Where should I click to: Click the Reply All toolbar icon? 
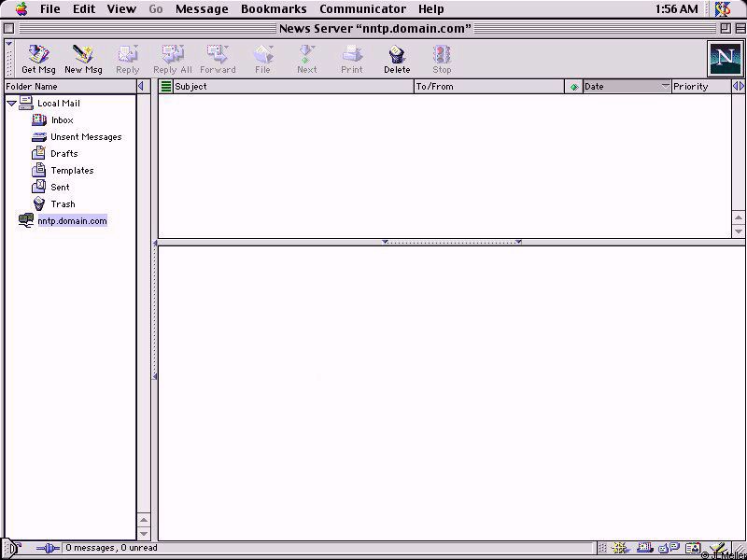tap(173, 59)
